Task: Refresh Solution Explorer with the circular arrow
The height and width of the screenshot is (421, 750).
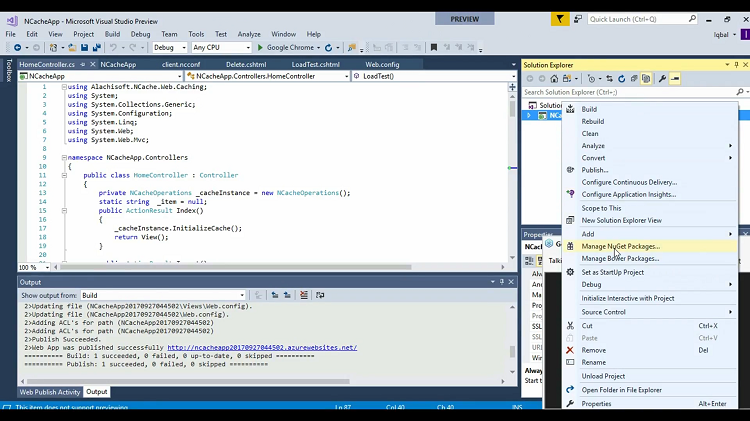Action: [x=621, y=78]
